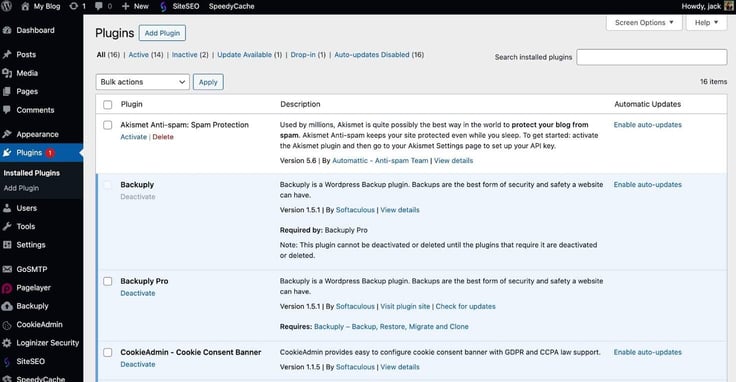The height and width of the screenshot is (382, 736).
Task: Click the Users icon in sidebar
Action: 7,208
